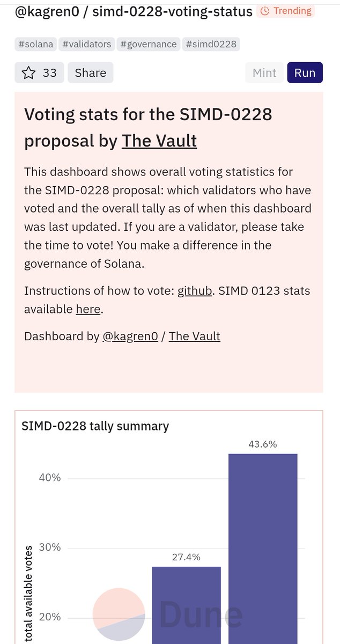The image size is (340, 644).
Task: Select the #validators tag
Action: pyautogui.click(x=86, y=44)
